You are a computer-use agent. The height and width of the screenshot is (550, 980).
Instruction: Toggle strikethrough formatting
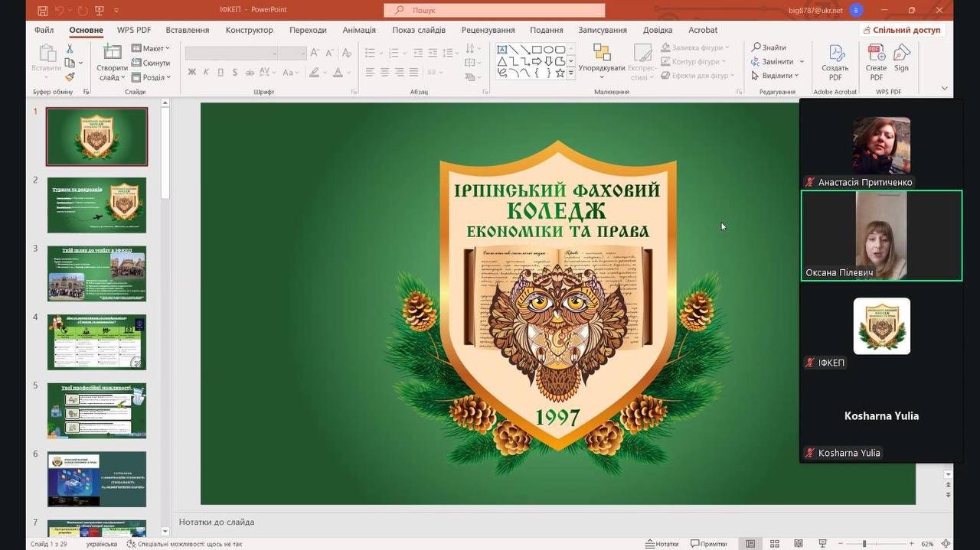click(250, 73)
